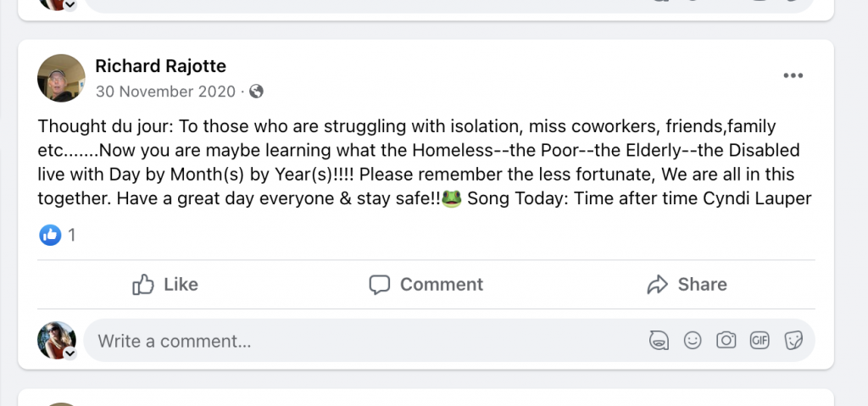Open Richard Rajotte's profile name link
This screenshot has width=868, height=406.
coord(160,66)
